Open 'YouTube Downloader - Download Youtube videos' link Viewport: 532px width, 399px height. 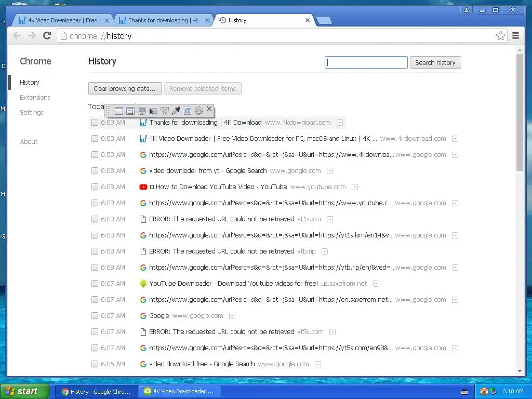pyautogui.click(x=233, y=283)
